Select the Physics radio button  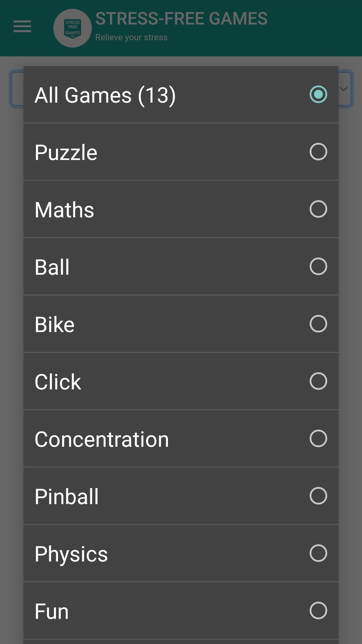pos(318,553)
